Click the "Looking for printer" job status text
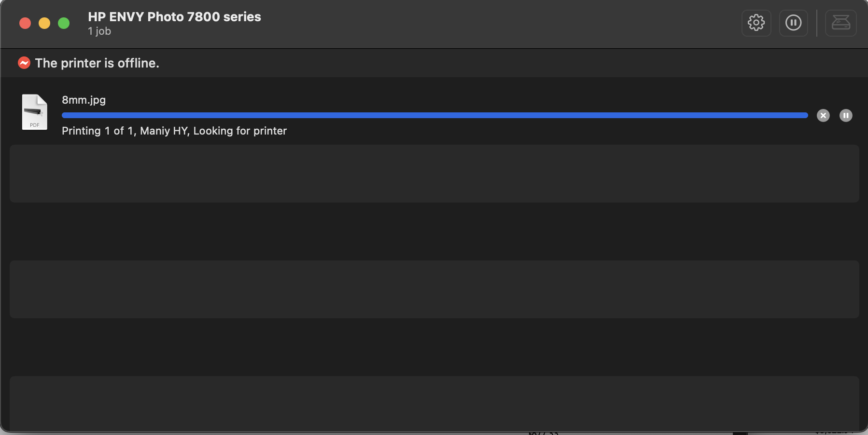 pyautogui.click(x=240, y=131)
